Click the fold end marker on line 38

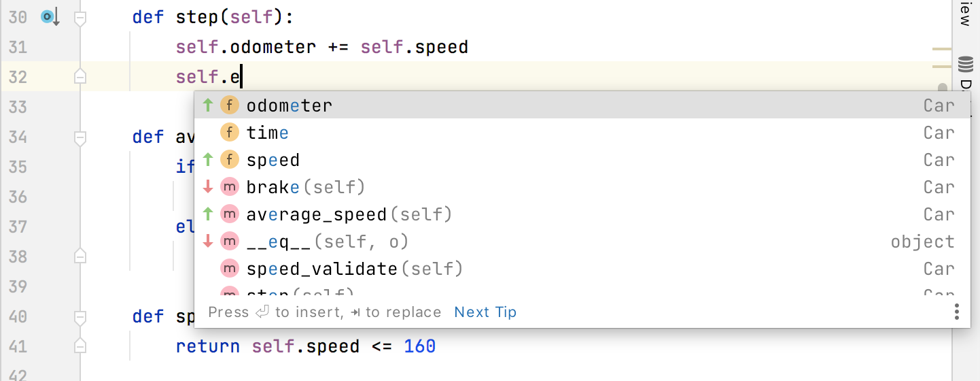click(x=80, y=256)
